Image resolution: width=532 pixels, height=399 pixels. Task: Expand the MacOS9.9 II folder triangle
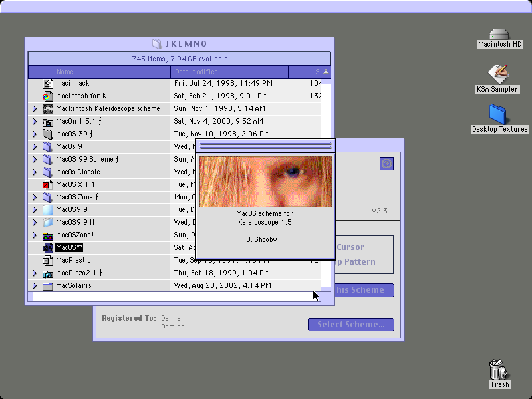(x=35, y=222)
